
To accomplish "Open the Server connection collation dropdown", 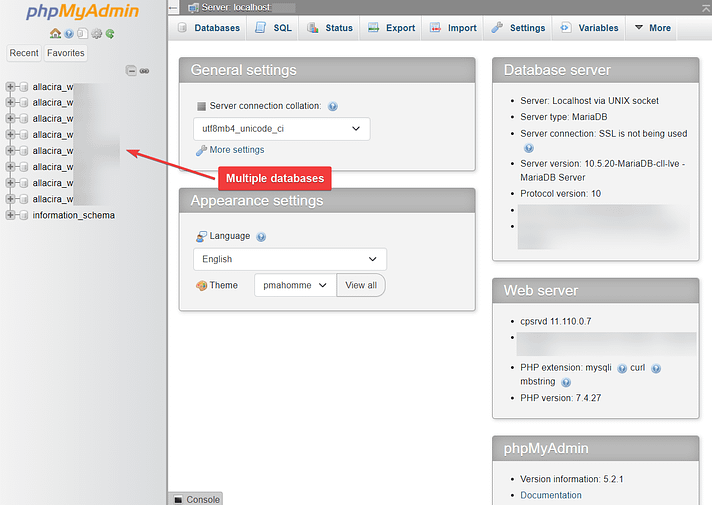I will point(282,129).
